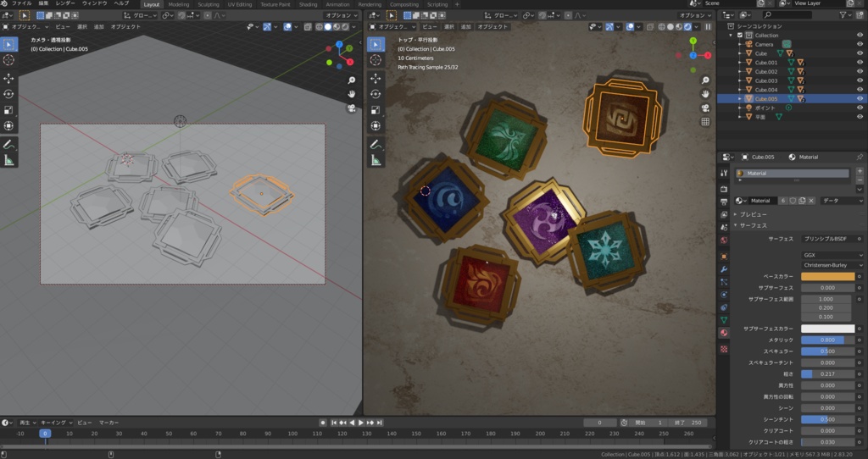868x459 pixels.
Task: Select the Annotate tool in camera-view viewport
Action: 8,145
